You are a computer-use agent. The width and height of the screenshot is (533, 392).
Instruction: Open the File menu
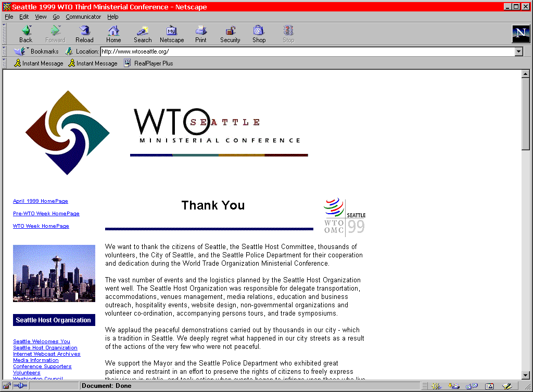coord(9,17)
